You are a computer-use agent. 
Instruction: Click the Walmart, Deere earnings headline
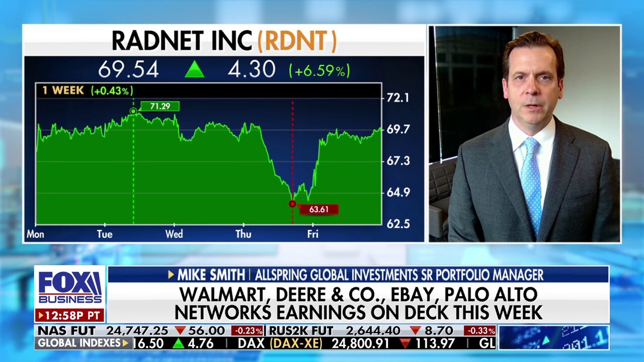point(358,303)
